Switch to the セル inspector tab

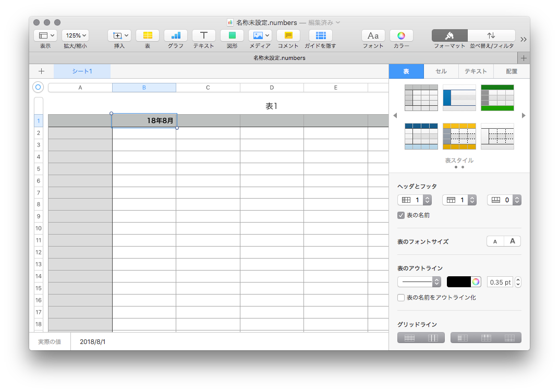(x=441, y=71)
